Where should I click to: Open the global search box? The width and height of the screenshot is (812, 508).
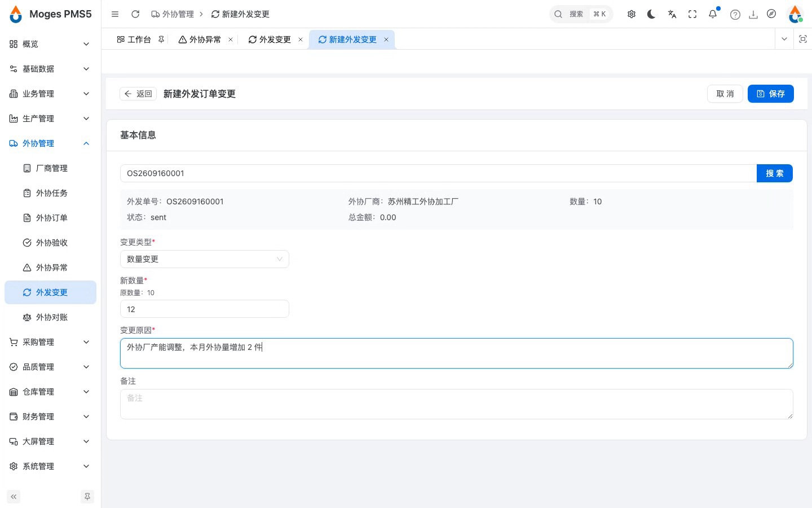pos(581,14)
